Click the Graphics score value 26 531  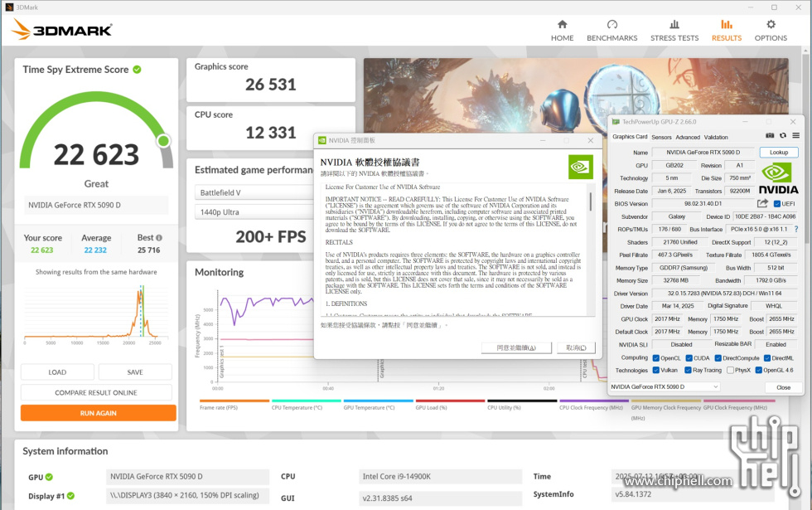coord(271,85)
